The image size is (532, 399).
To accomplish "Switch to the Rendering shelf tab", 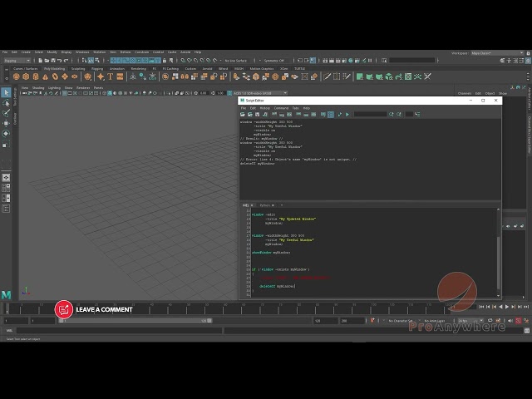I will coord(138,68).
